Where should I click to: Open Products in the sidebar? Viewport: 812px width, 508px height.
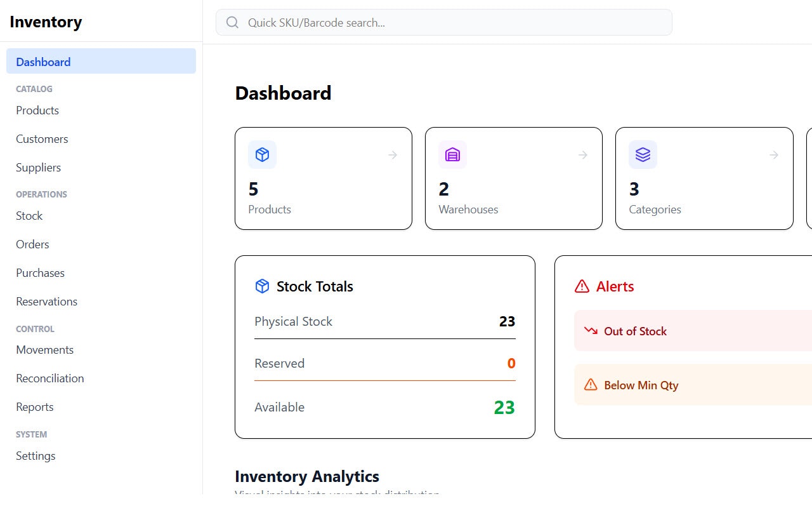tap(101, 110)
